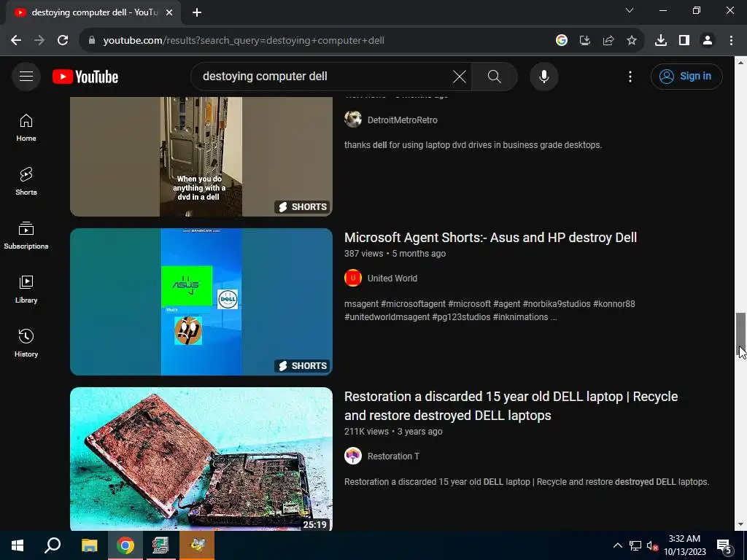Select the 'destoying computer dell' YouTube tab
The image size is (747, 560).
point(93,12)
